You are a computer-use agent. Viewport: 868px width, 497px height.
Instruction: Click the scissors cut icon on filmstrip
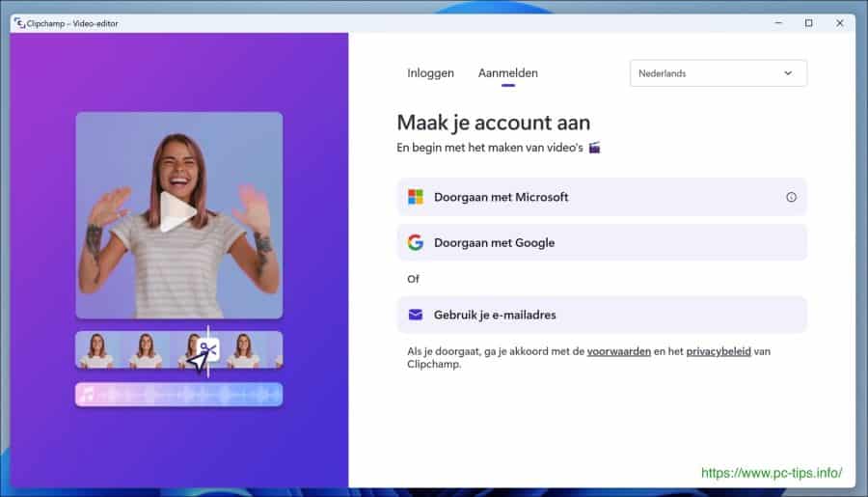pos(208,349)
